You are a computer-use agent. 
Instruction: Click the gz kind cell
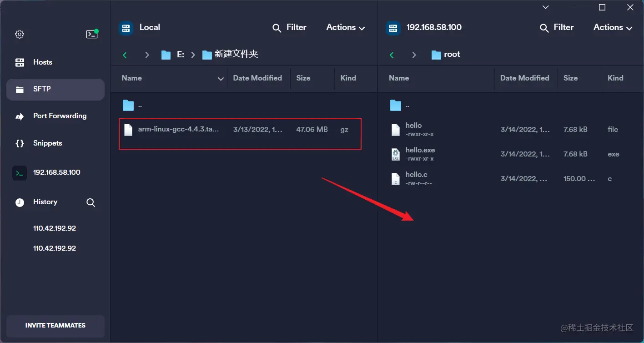[x=344, y=130]
